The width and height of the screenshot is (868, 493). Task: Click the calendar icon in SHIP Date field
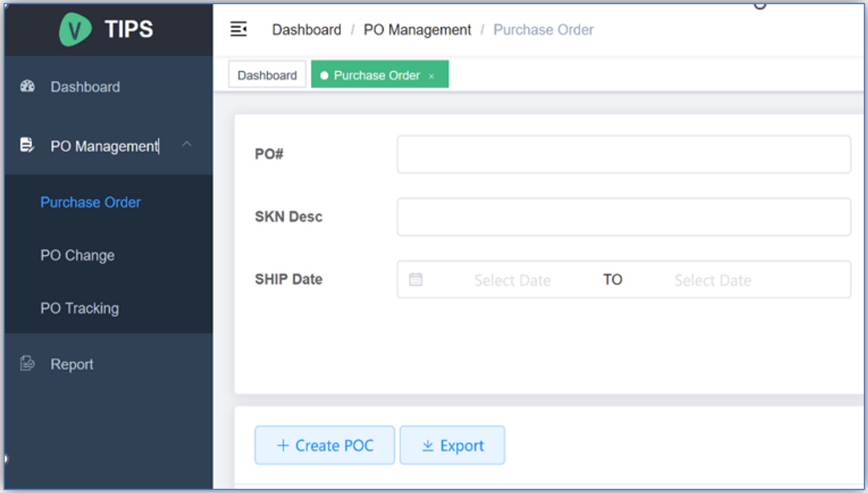[416, 279]
